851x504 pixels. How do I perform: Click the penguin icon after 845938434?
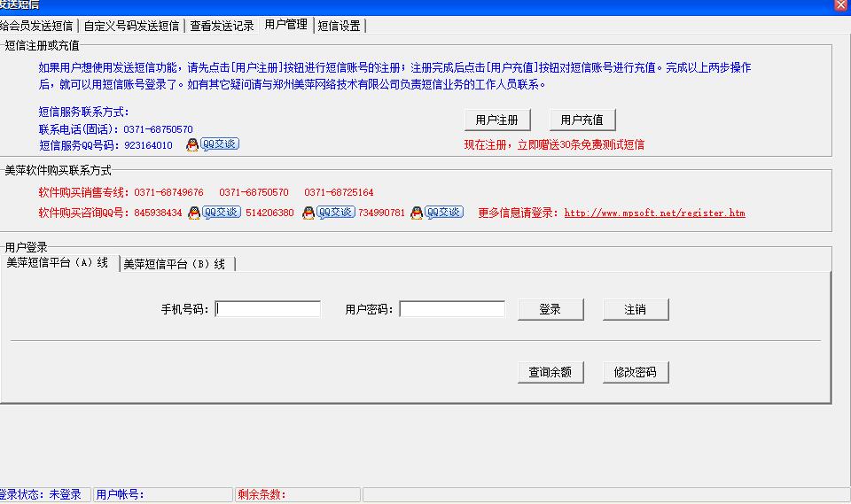click(x=194, y=213)
